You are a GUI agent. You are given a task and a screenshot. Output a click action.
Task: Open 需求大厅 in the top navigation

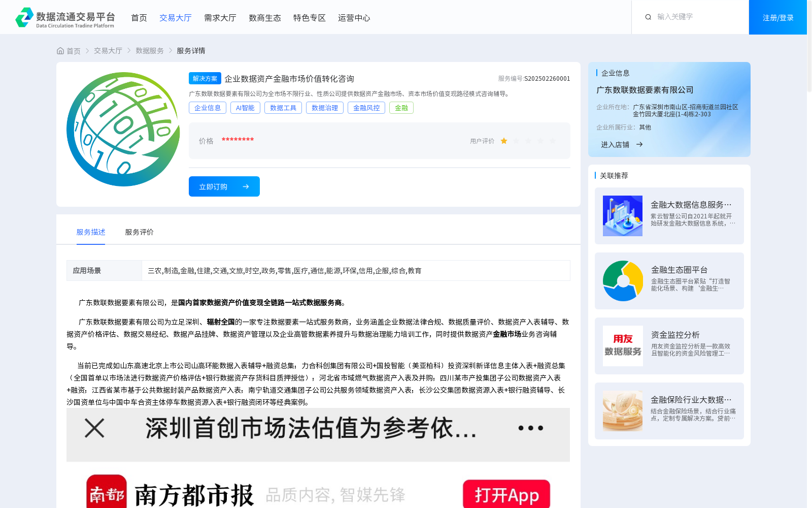click(220, 18)
